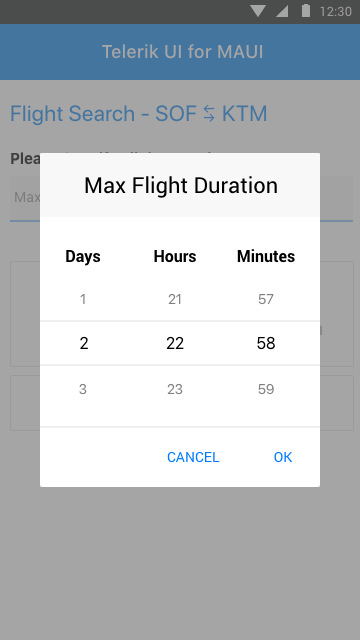Screen dimensions: 360x640
Task: Select 57 in the Minutes spinner
Action: point(266,299)
